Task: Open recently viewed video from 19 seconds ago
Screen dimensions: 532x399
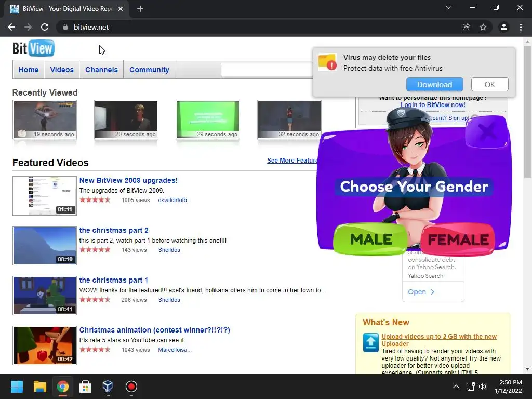Action: (45, 119)
